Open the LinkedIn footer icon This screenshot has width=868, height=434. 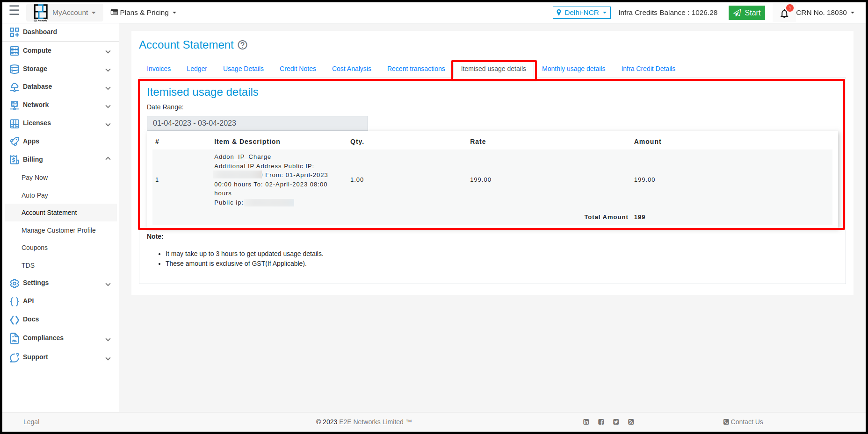point(586,422)
